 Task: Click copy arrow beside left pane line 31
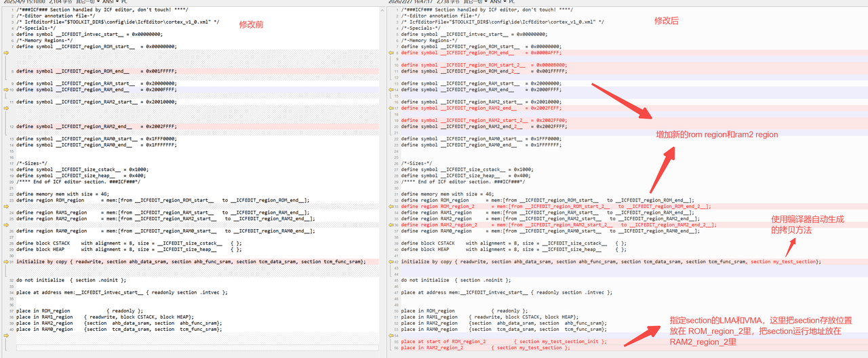tap(5, 261)
